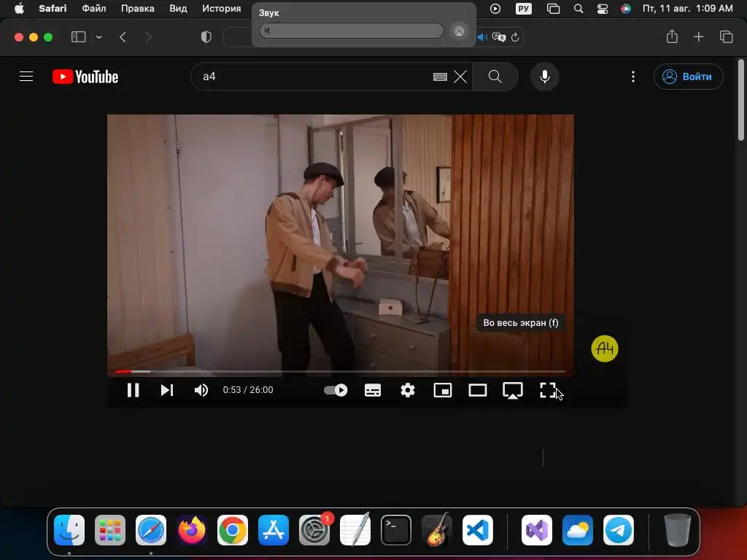Pause the video playback
Image resolution: width=747 pixels, height=560 pixels.
point(133,390)
